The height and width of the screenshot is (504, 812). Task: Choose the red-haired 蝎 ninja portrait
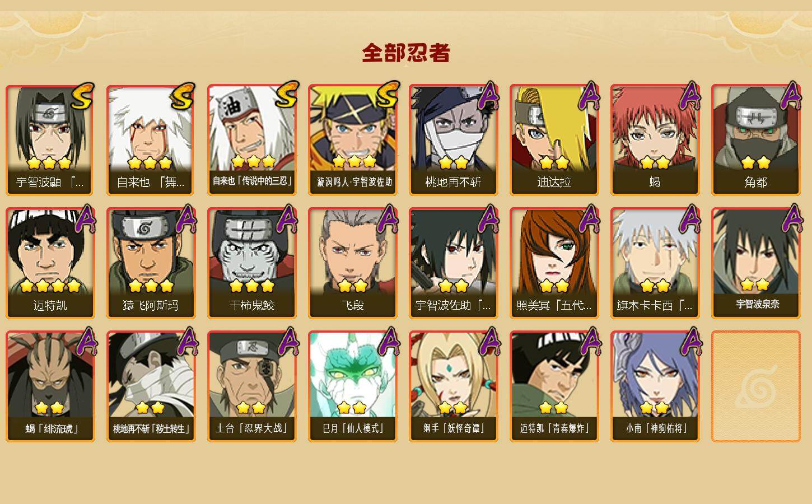(x=655, y=140)
